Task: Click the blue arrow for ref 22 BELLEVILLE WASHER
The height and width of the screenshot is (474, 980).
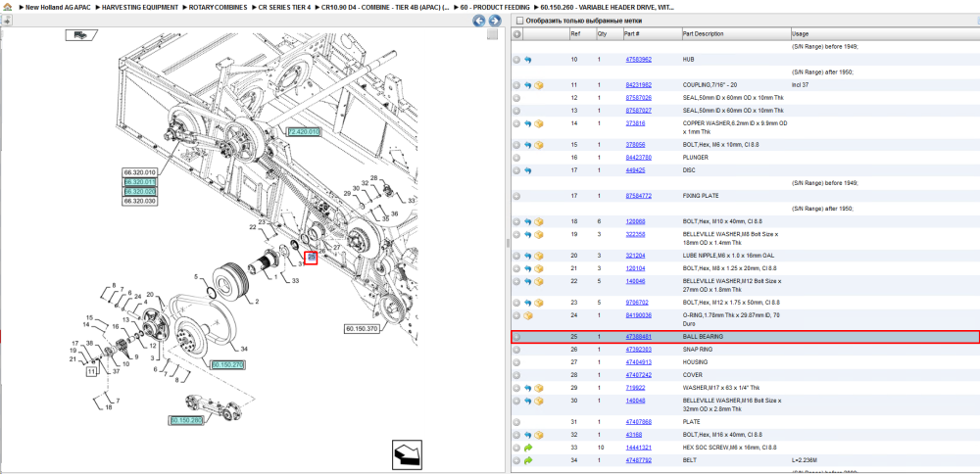Action: [528, 282]
